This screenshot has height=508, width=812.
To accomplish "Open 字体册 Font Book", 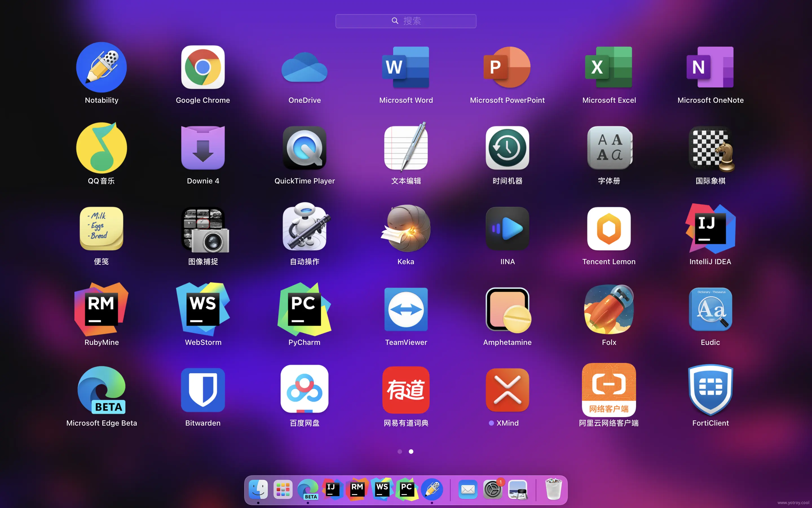I will pos(609,148).
